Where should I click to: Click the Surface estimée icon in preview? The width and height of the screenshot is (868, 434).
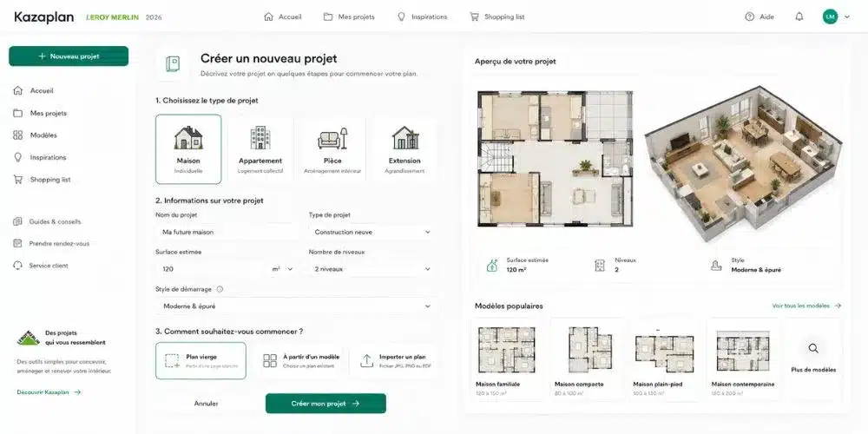tap(491, 266)
